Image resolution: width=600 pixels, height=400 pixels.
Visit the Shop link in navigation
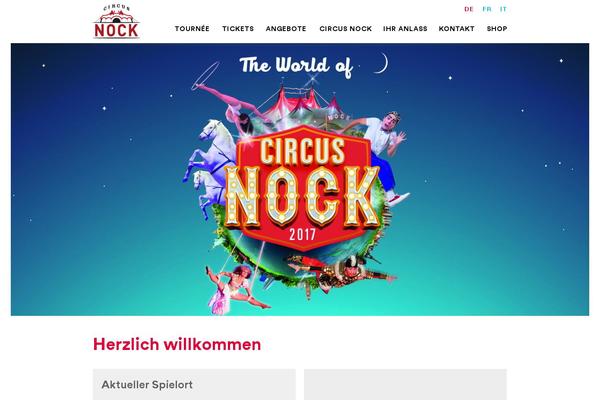point(497,29)
